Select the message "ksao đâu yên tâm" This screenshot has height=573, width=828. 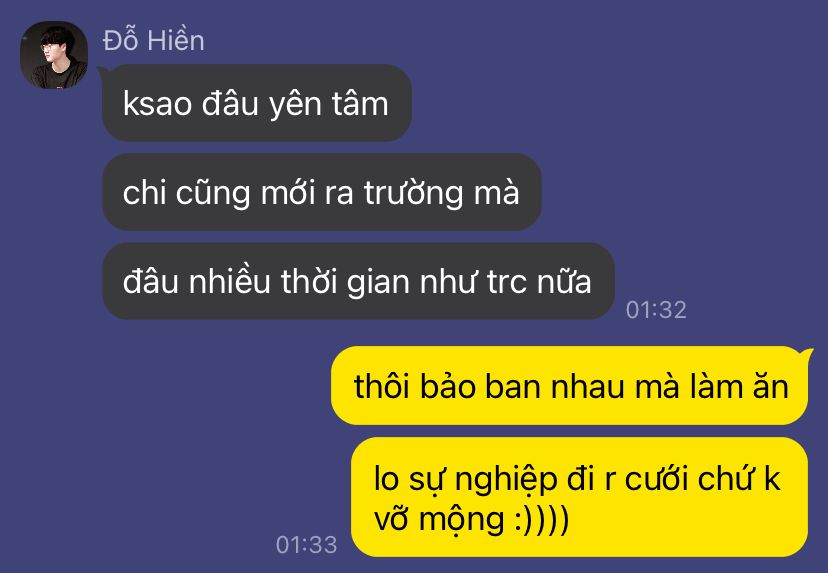coord(257,103)
